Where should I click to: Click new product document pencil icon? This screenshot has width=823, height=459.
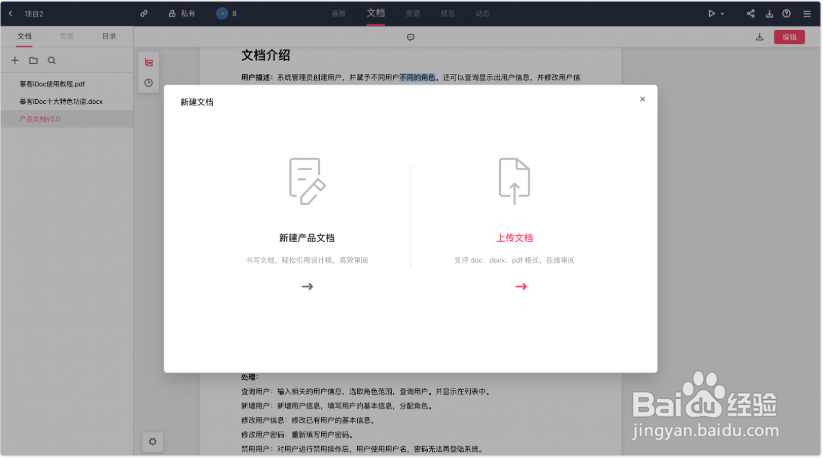307,181
